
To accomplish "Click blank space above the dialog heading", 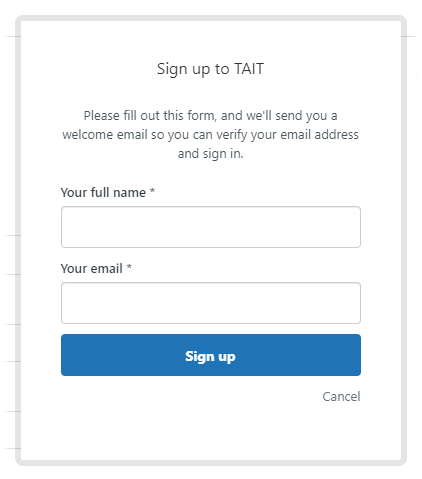I will coord(211,38).
